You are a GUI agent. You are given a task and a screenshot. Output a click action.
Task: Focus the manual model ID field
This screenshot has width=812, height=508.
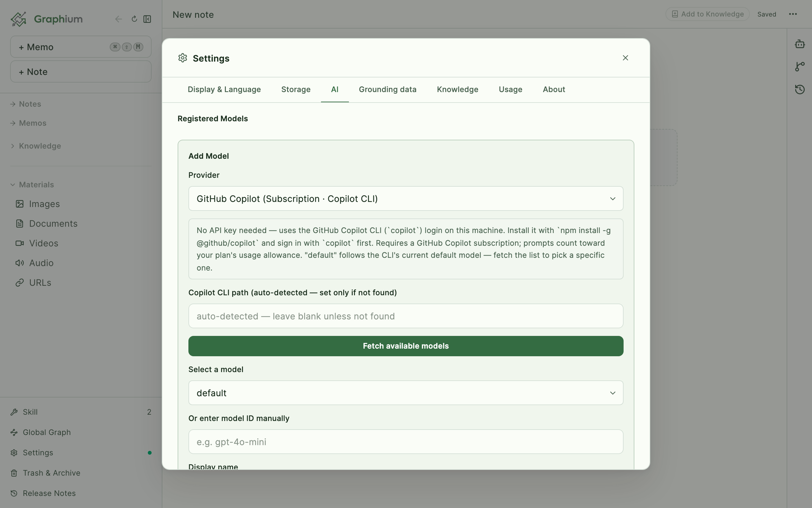(406, 442)
